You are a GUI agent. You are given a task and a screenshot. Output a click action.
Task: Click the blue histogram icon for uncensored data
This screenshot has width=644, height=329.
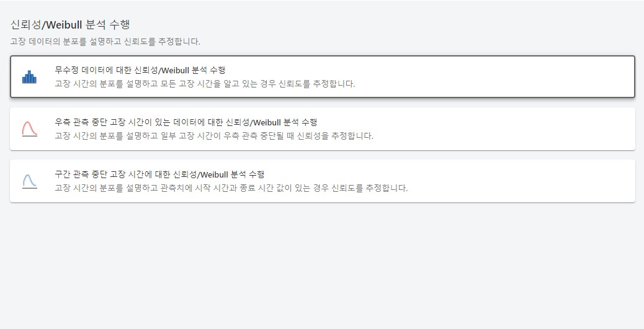(x=29, y=77)
